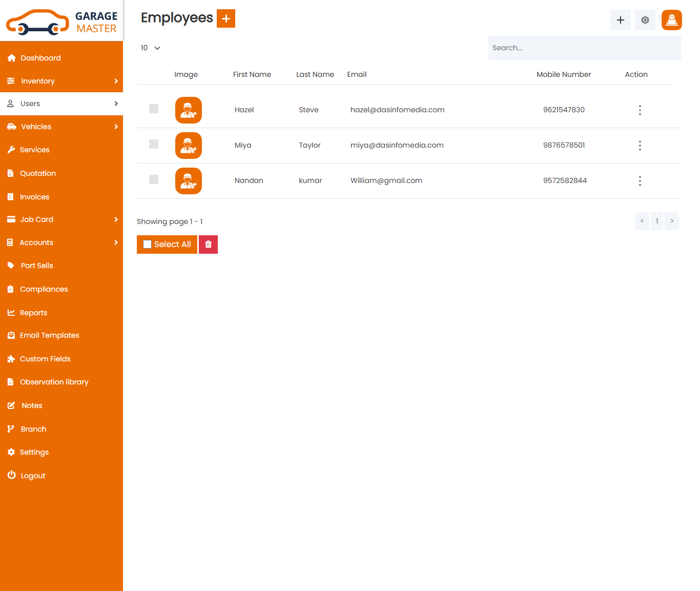Image resolution: width=700 pixels, height=591 pixels.
Task: Go to the next page arrow in pagination
Action: pos(671,221)
